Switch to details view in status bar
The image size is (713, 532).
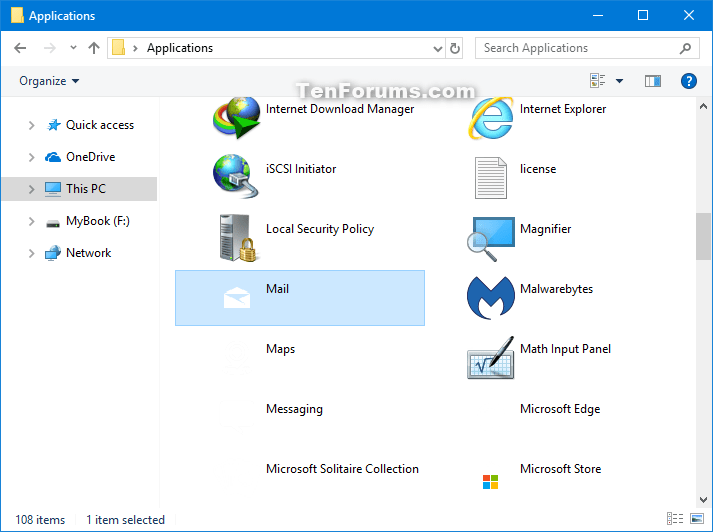[675, 518]
